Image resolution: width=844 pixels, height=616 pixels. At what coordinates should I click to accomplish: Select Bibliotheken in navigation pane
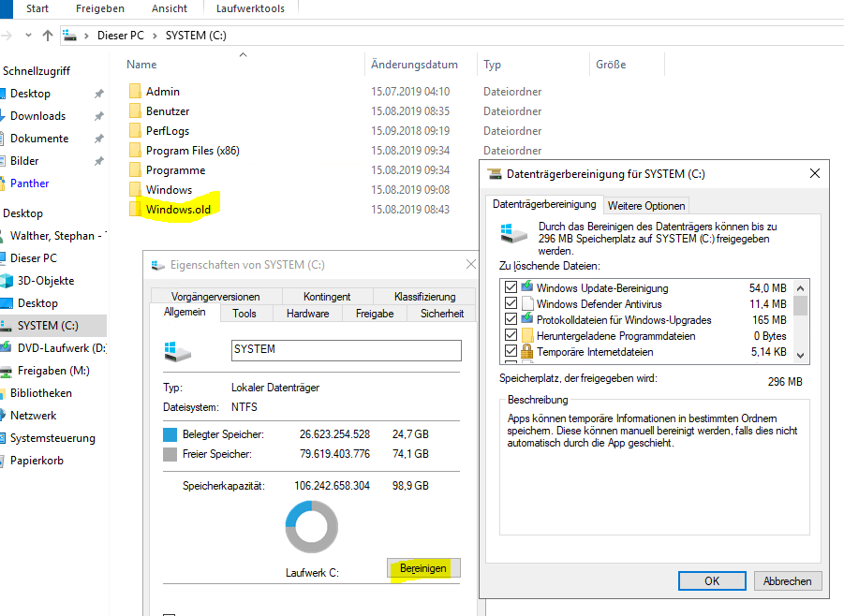41,393
